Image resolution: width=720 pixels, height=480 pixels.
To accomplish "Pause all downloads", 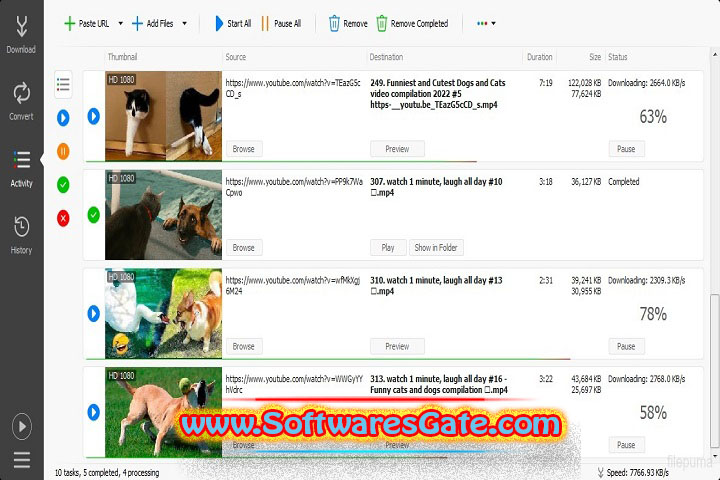I will [281, 23].
